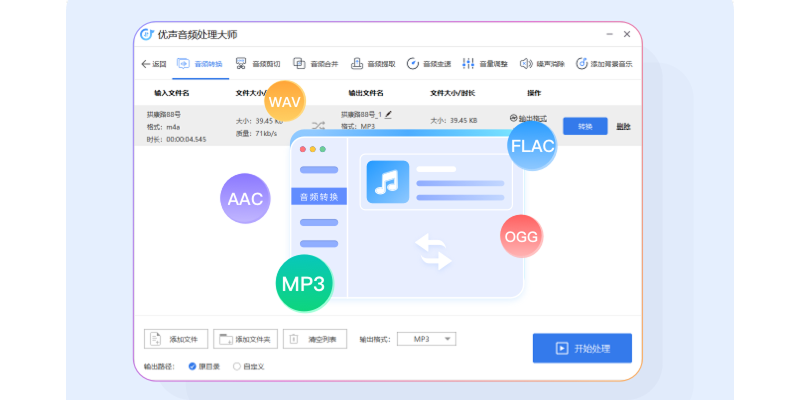Screen dimensions: 800x400
Task: Click the pencil icon to rename output file
Action: (x=388, y=115)
